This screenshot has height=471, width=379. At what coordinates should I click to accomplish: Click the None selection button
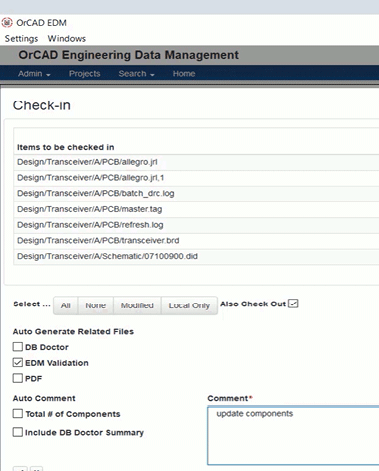(96, 305)
